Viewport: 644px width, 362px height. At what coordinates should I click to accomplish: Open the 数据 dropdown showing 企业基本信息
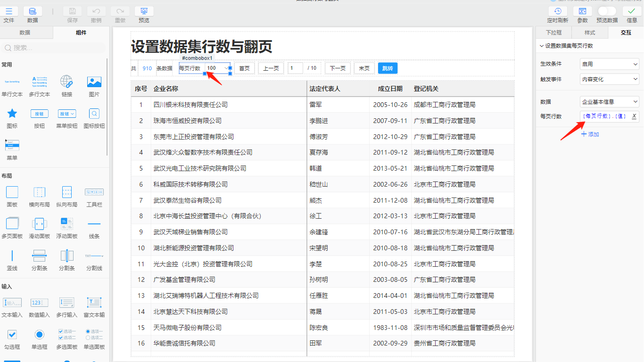(x=609, y=101)
